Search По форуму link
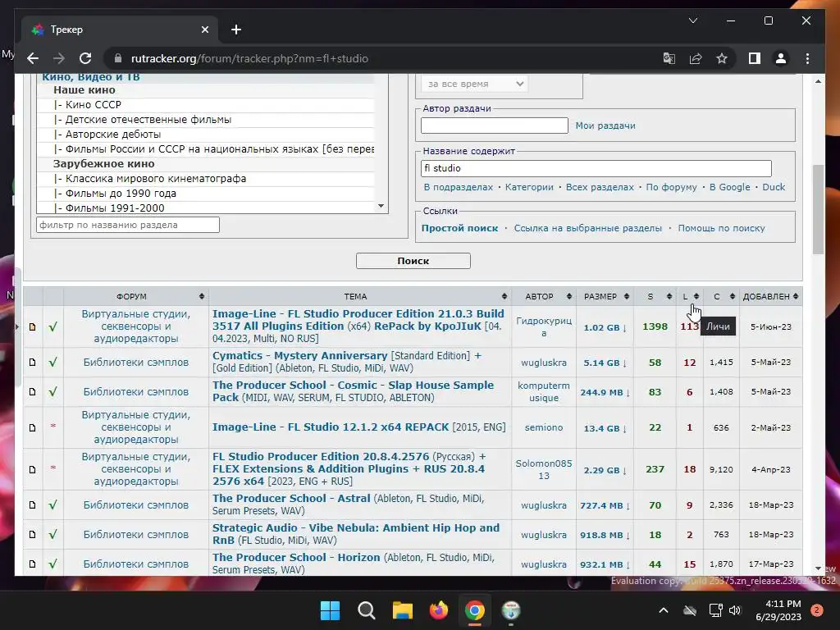 (x=671, y=187)
